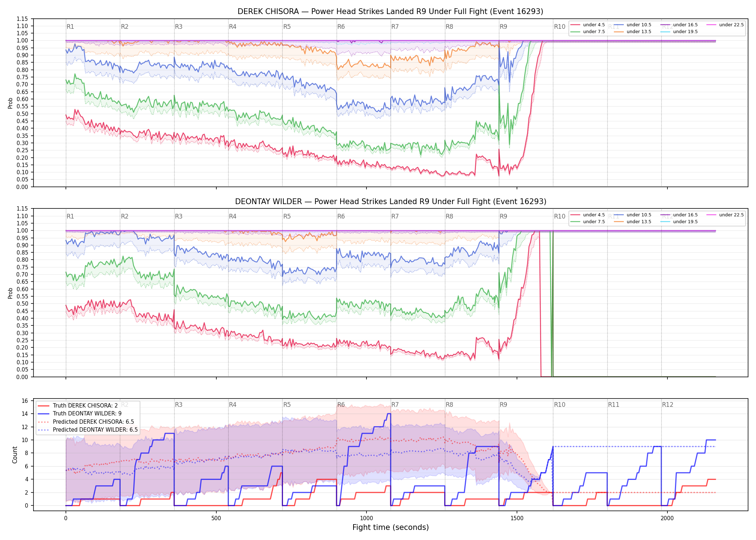Click the 'under 16.5' legend entry in Wilder chart
Image resolution: width=756 pixels, height=540 pixels.
pos(679,215)
